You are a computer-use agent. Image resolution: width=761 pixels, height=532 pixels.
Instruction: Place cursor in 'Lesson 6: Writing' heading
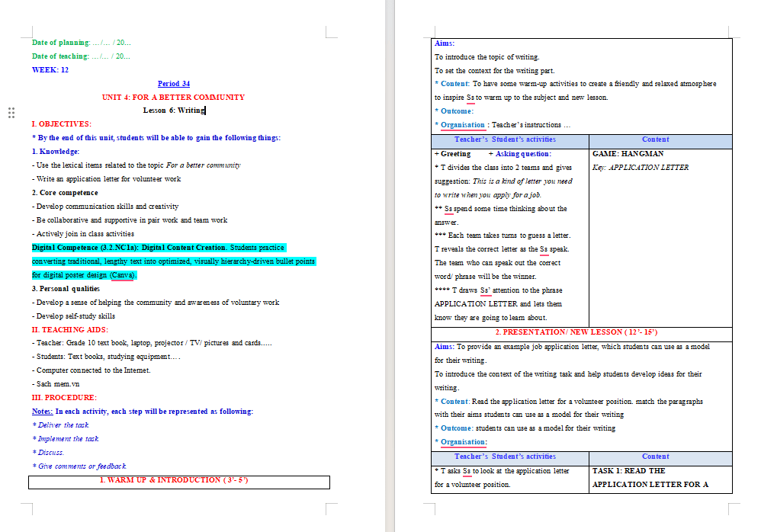174,111
